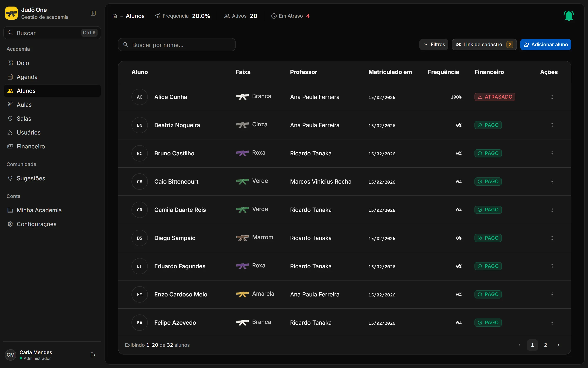Open actions menu for Enzo Cardoso Melo
The image size is (588, 368).
tap(552, 294)
